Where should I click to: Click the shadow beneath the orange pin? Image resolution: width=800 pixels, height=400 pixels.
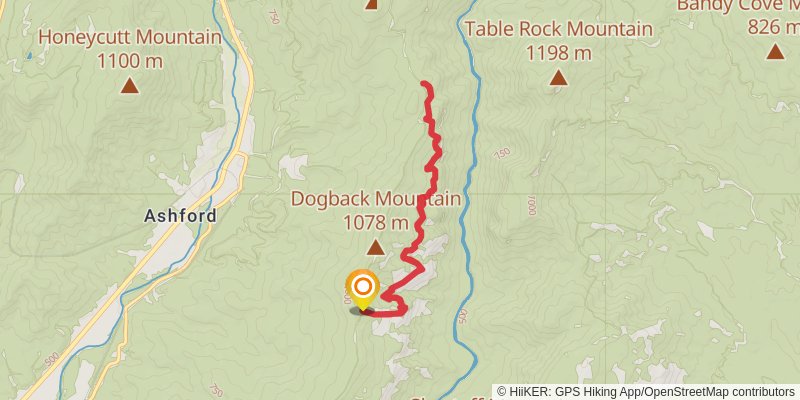(362, 310)
